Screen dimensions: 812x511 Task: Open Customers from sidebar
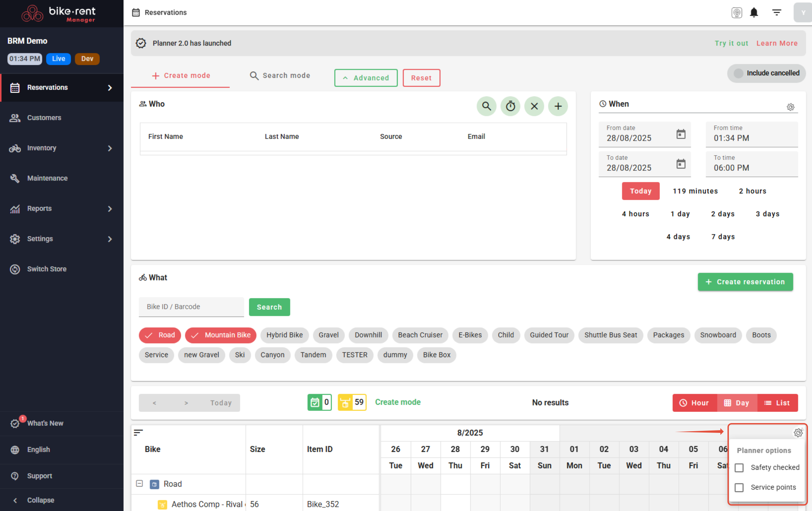tap(44, 118)
